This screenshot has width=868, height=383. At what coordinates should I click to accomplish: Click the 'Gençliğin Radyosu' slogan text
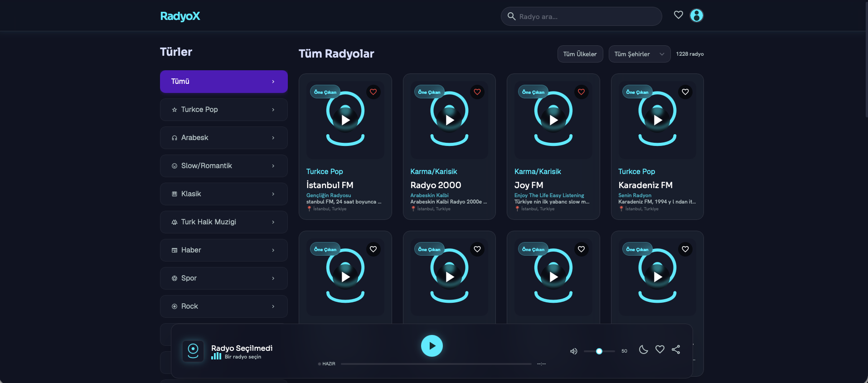point(329,195)
